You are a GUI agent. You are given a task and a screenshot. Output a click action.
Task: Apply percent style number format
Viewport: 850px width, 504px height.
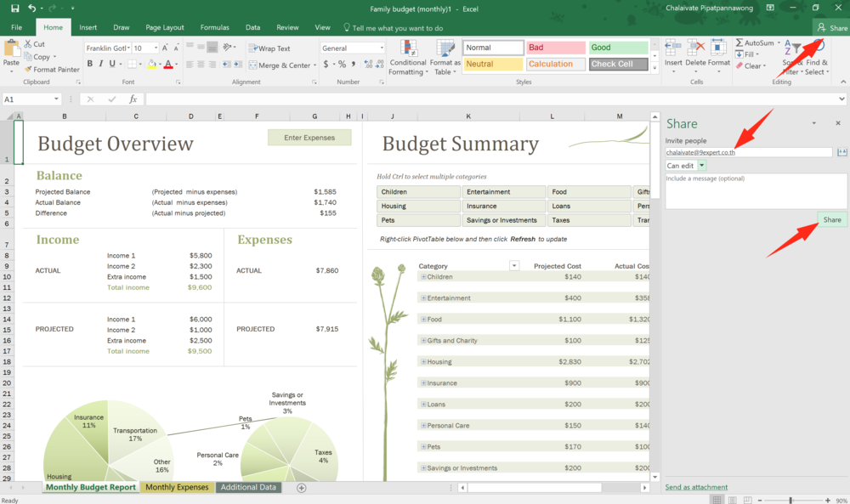[x=342, y=65]
